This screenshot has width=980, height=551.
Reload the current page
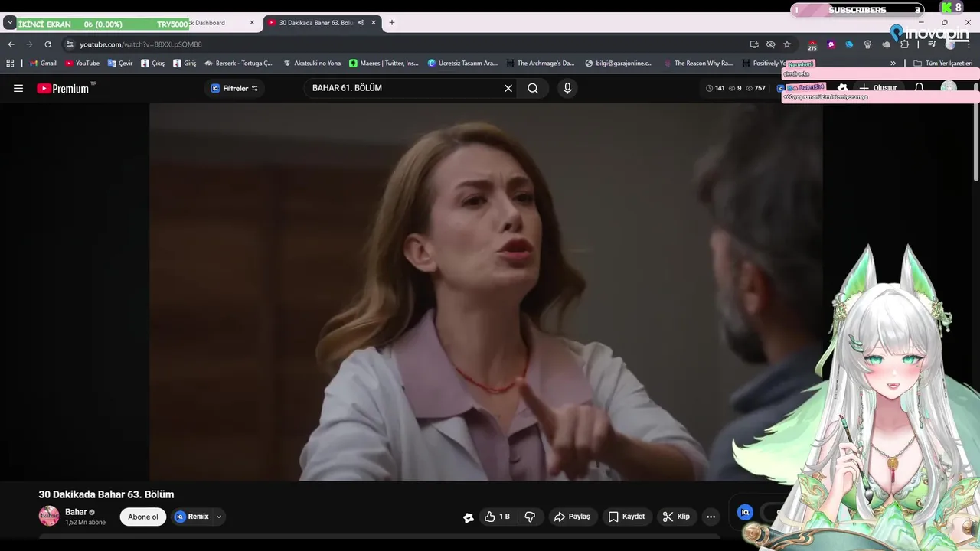pyautogui.click(x=47, y=44)
